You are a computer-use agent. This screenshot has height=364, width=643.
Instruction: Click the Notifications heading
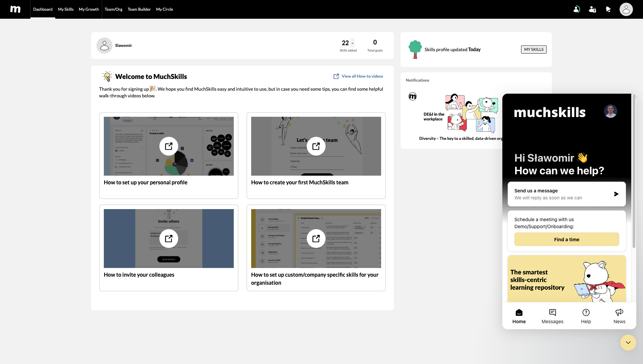417,80
